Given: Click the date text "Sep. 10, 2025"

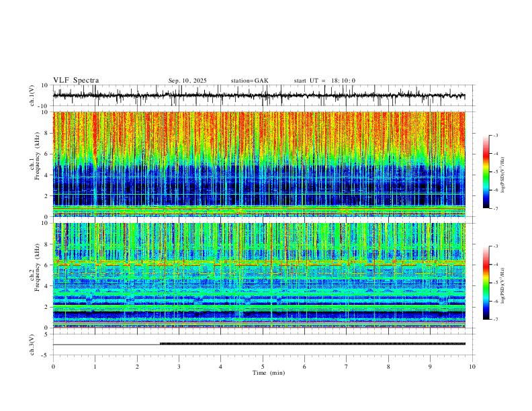Looking at the screenshot, I should point(187,81).
